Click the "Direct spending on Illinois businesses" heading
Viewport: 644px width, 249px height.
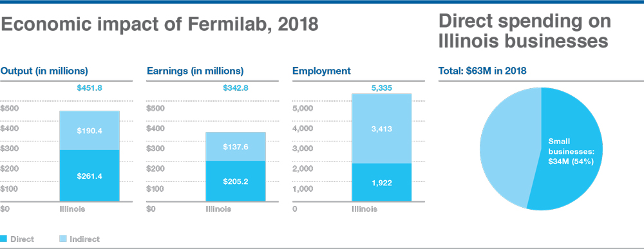coord(525,31)
